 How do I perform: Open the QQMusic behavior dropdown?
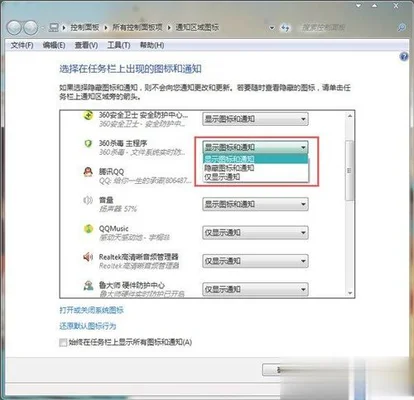255,233
